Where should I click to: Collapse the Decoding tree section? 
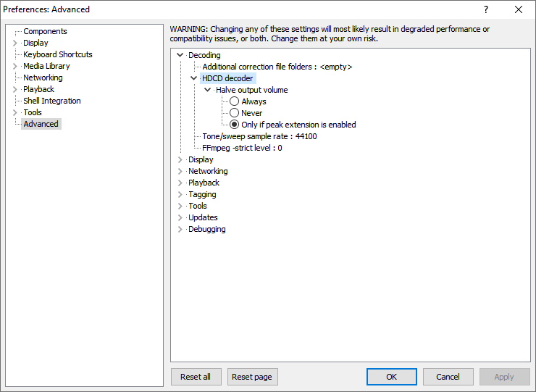pyautogui.click(x=180, y=55)
